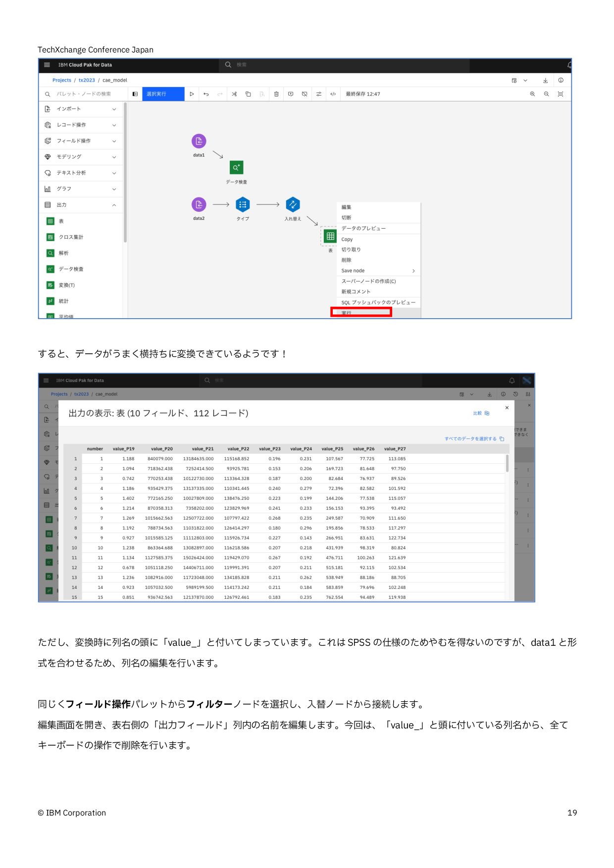Select the data1 import node on canvas
The image size is (614, 868).
pos(199,141)
